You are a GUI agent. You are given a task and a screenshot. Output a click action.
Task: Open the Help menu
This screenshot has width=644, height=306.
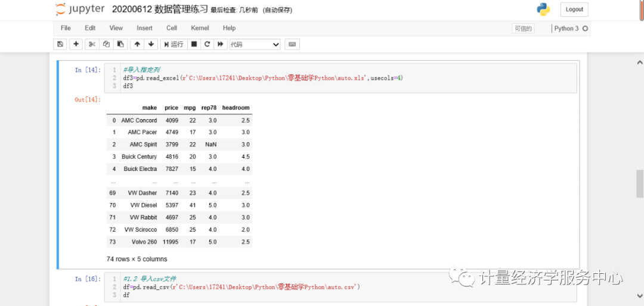229,28
